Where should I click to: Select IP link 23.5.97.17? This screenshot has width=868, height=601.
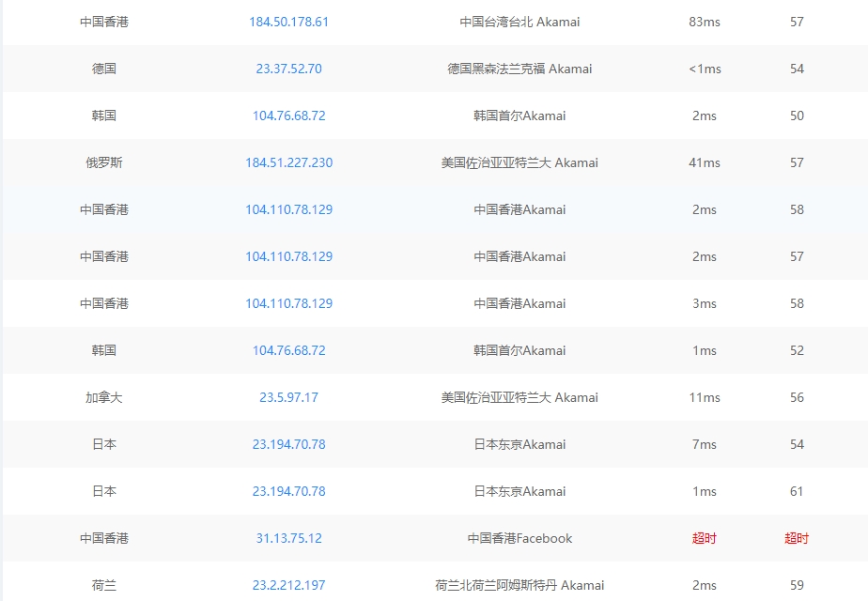point(288,397)
